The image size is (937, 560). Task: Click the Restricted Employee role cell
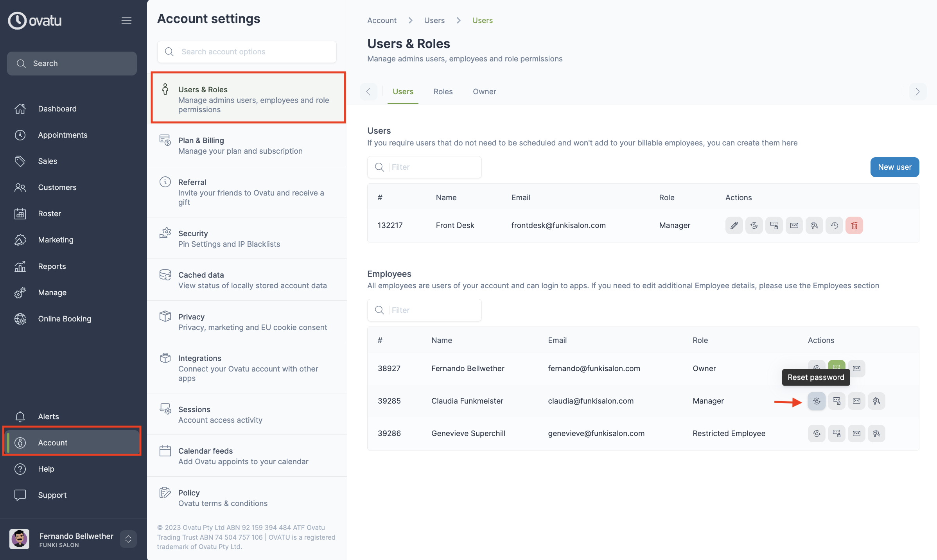[729, 433]
